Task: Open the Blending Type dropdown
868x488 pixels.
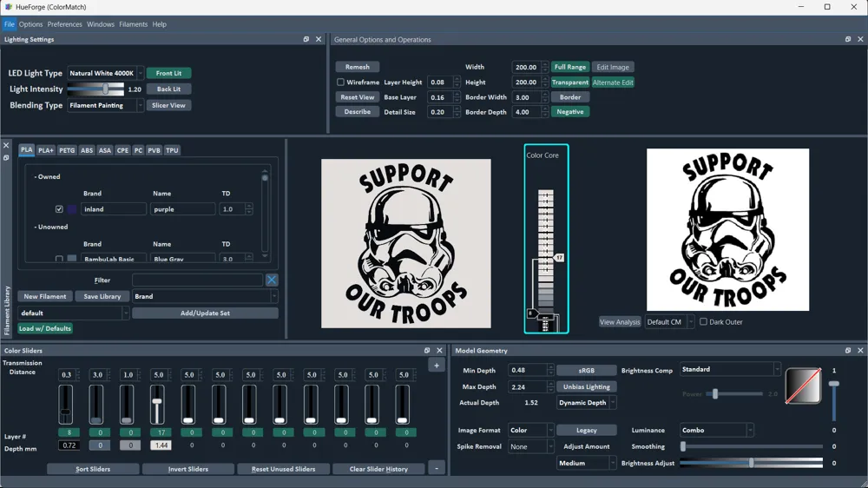Action: [105, 105]
